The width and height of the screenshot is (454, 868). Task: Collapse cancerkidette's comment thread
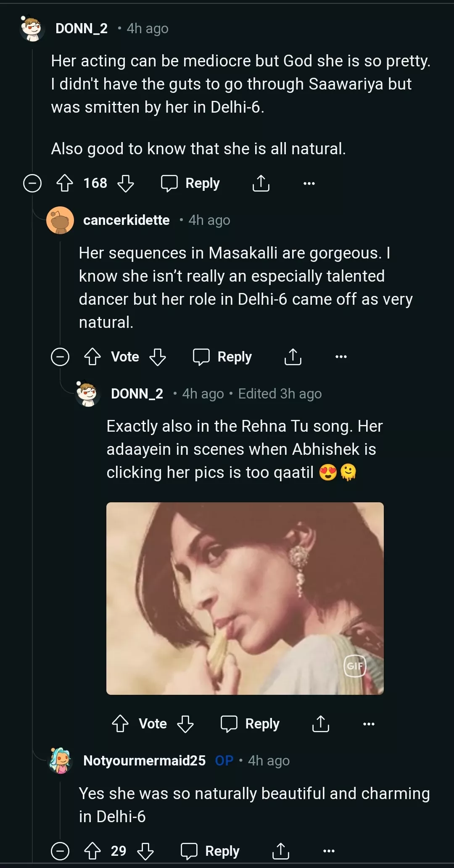(60, 357)
